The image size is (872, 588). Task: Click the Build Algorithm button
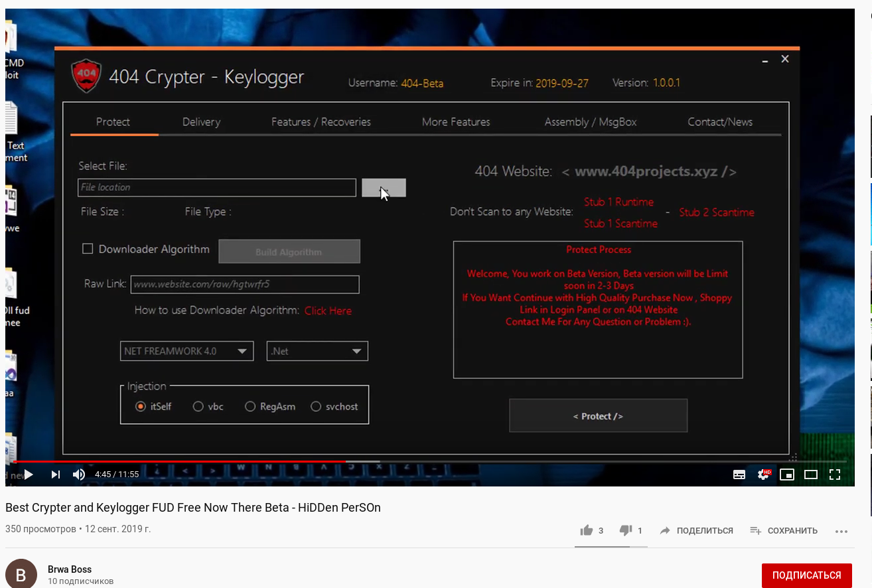pyautogui.click(x=289, y=252)
